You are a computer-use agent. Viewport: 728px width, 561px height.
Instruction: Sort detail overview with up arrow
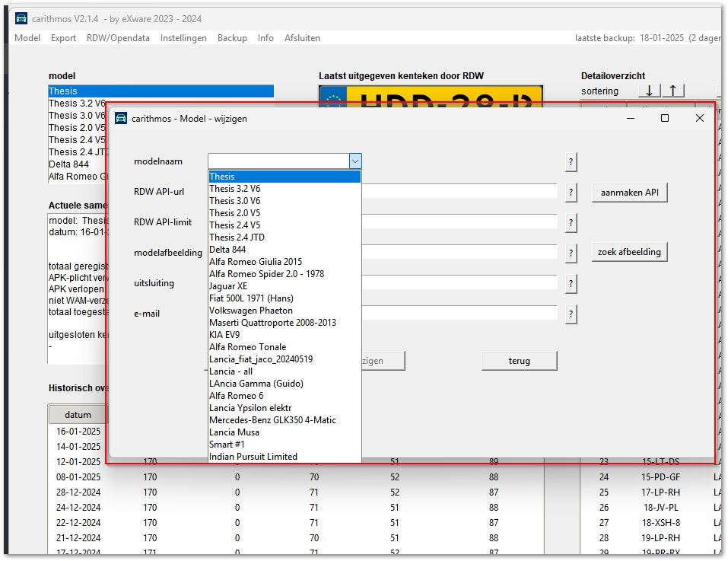click(x=672, y=91)
